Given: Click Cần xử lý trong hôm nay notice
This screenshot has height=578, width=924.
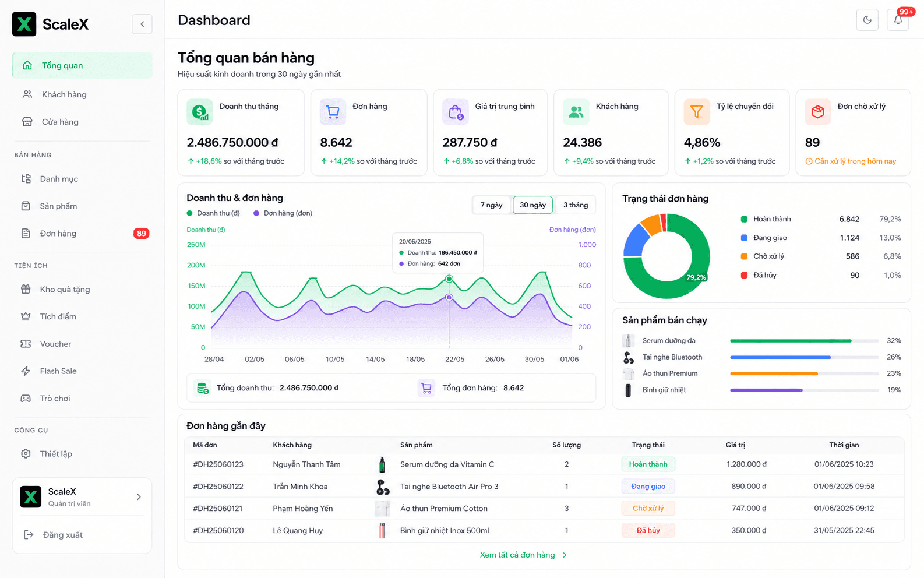Looking at the screenshot, I should coord(851,161).
